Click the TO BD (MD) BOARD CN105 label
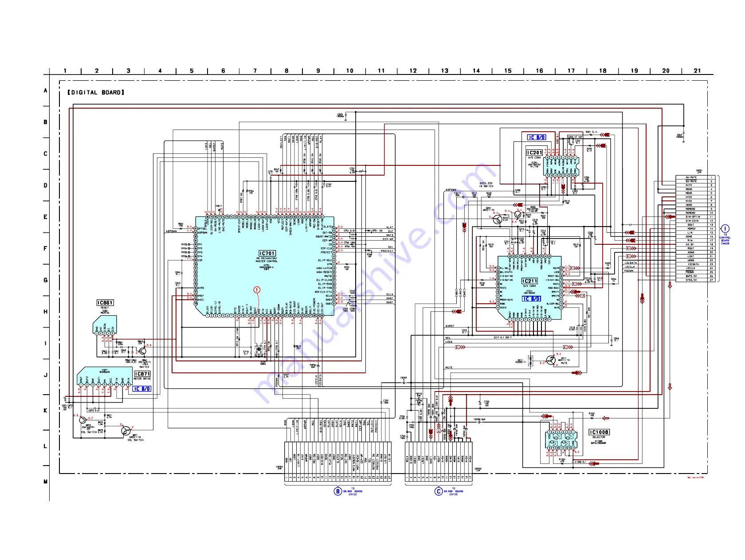Screen dimensions: 745x560 [x=453, y=491]
